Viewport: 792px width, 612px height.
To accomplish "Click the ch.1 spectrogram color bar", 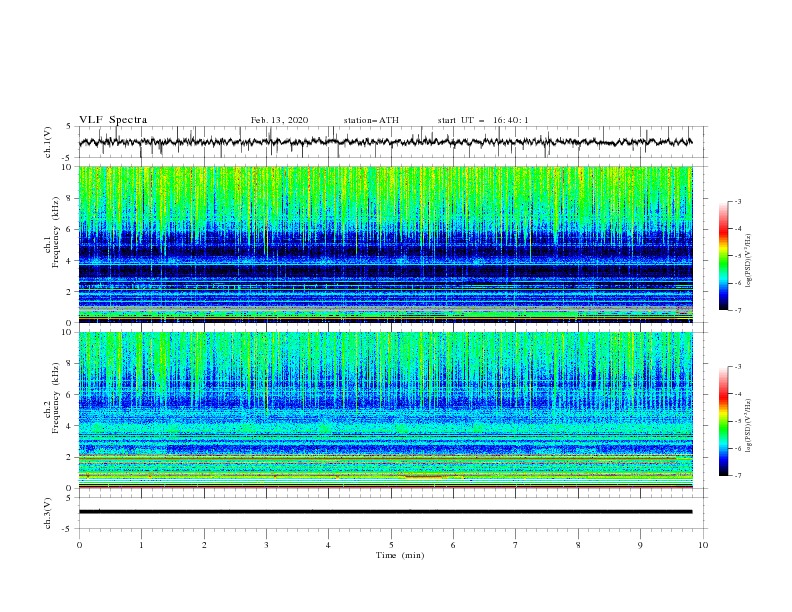I will (x=723, y=255).
